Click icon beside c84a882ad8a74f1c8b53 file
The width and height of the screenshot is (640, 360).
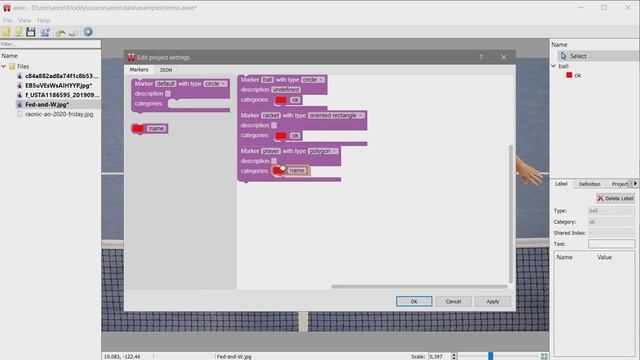tap(19, 76)
